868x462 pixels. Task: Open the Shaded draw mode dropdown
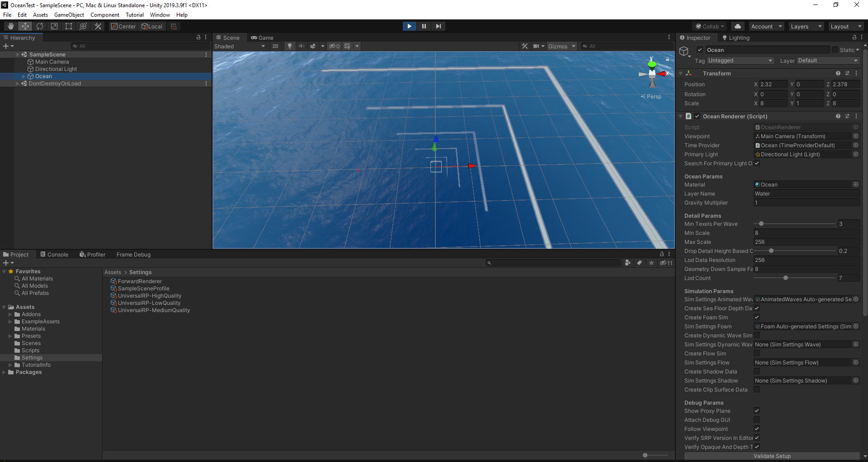[x=240, y=46]
